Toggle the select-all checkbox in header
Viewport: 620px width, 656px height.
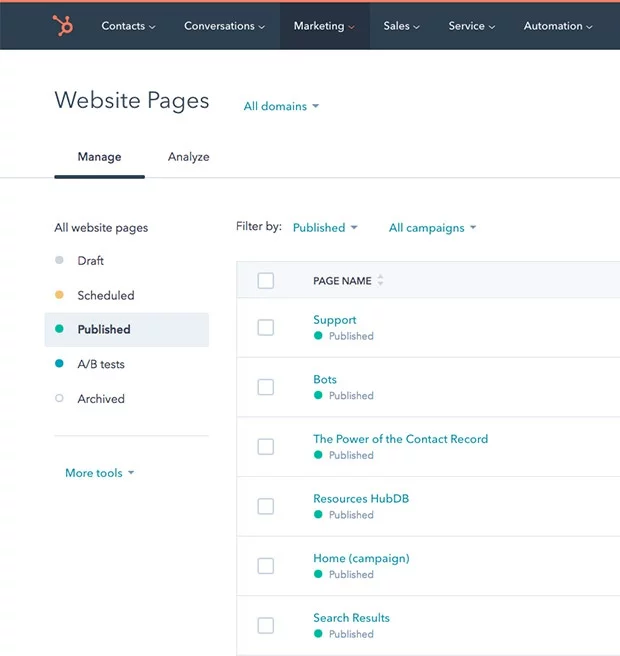[x=266, y=281]
